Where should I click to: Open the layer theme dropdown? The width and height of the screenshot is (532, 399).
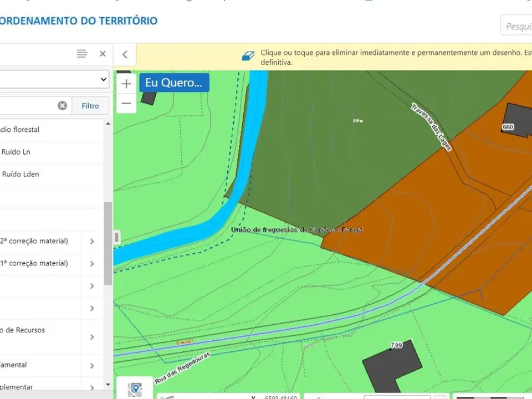(54, 79)
